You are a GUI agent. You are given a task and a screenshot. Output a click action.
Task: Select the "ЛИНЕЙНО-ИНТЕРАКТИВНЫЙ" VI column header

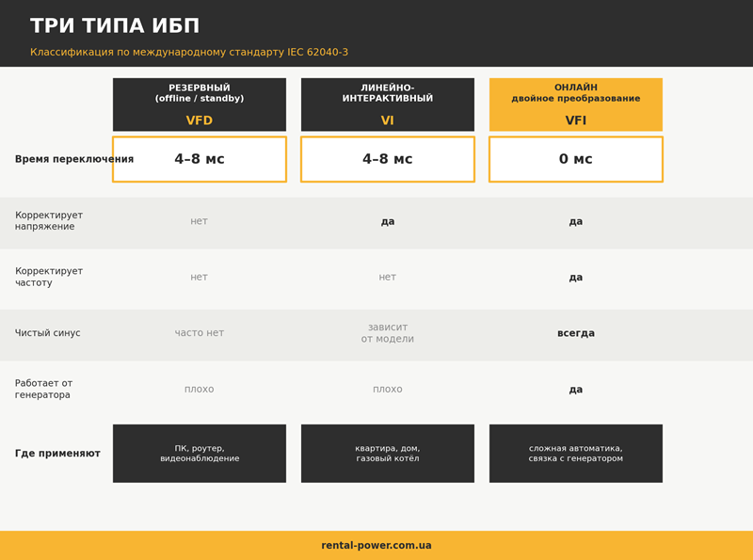point(388,104)
